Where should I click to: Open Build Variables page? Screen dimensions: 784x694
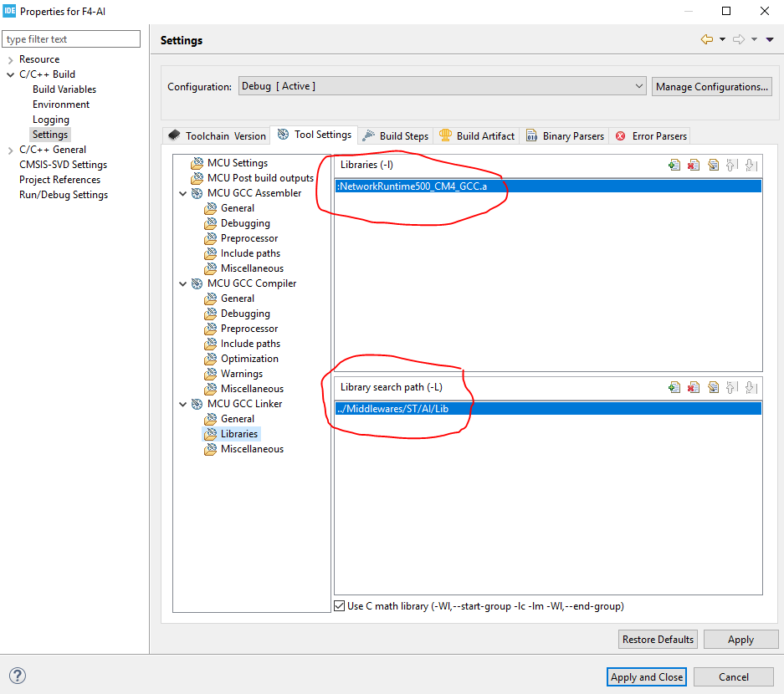pos(64,89)
